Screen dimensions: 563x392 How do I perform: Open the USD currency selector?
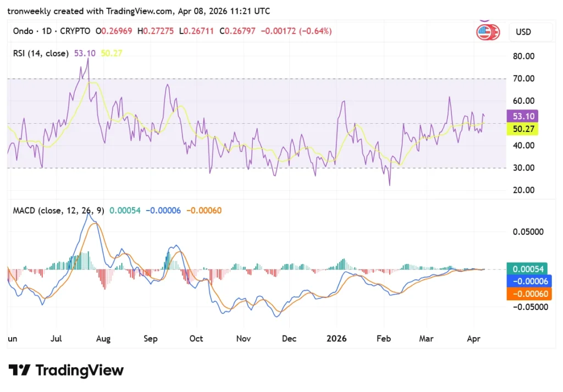531,32
